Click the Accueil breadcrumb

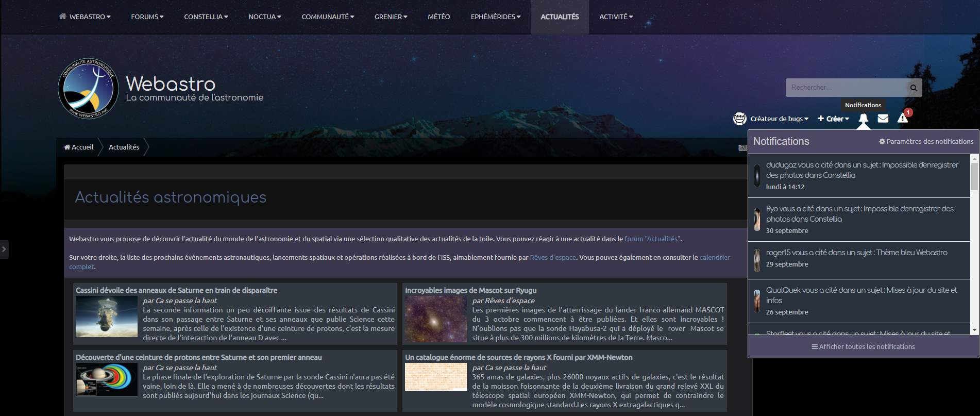[x=79, y=147]
